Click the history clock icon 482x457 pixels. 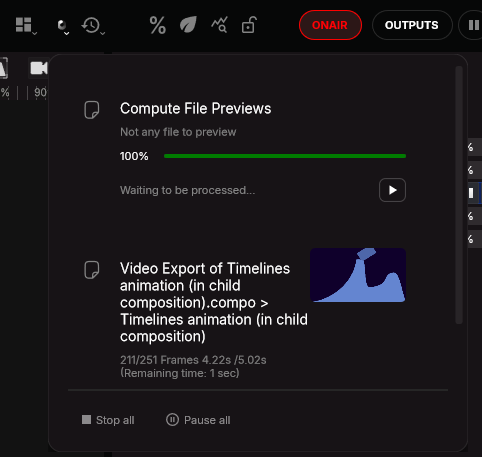pos(91,25)
